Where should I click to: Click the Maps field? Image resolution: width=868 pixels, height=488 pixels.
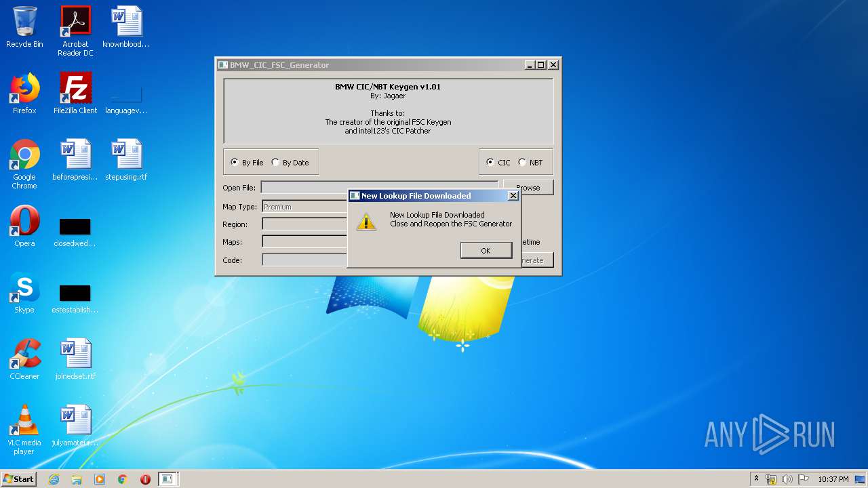(304, 242)
